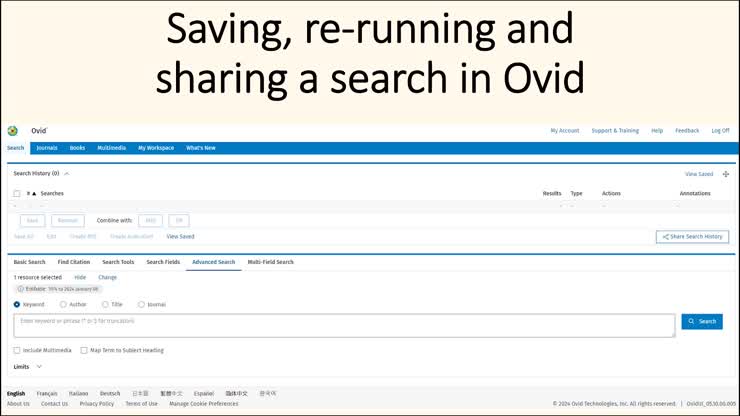Collapse the Search History chevron
The image size is (740, 416).
(x=67, y=174)
